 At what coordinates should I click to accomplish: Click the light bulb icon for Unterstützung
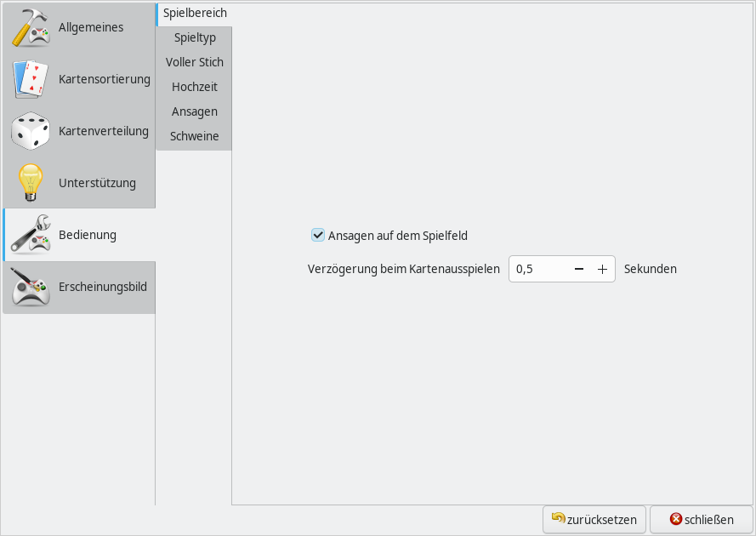coord(31,183)
